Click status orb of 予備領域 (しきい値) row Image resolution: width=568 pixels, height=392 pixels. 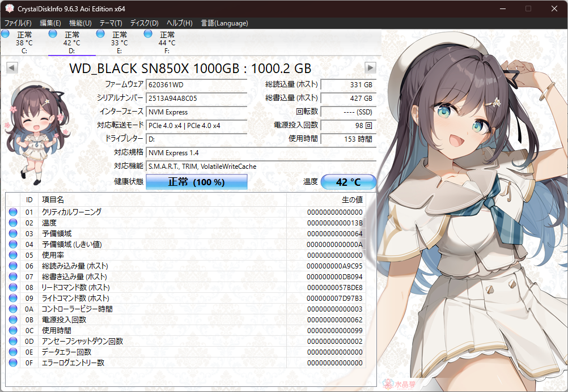pos(13,244)
